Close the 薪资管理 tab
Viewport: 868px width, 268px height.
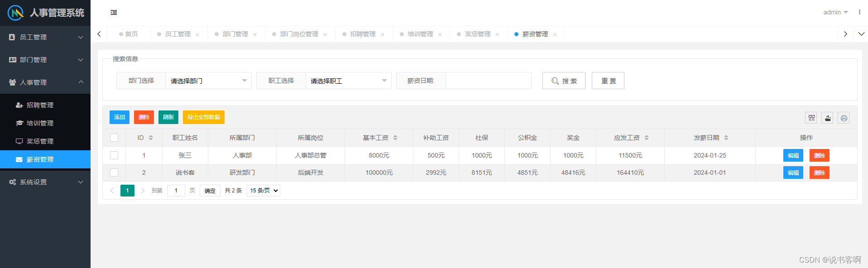(555, 34)
